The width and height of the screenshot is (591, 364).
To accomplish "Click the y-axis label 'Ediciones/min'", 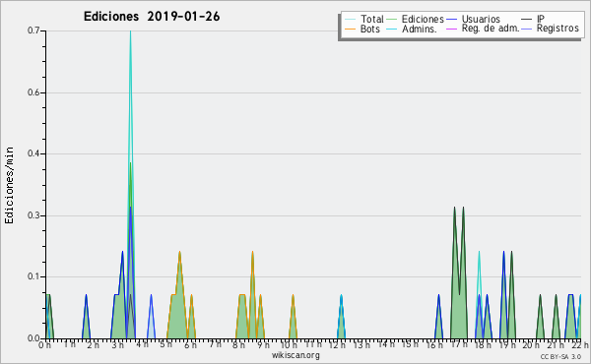I will [9, 185].
